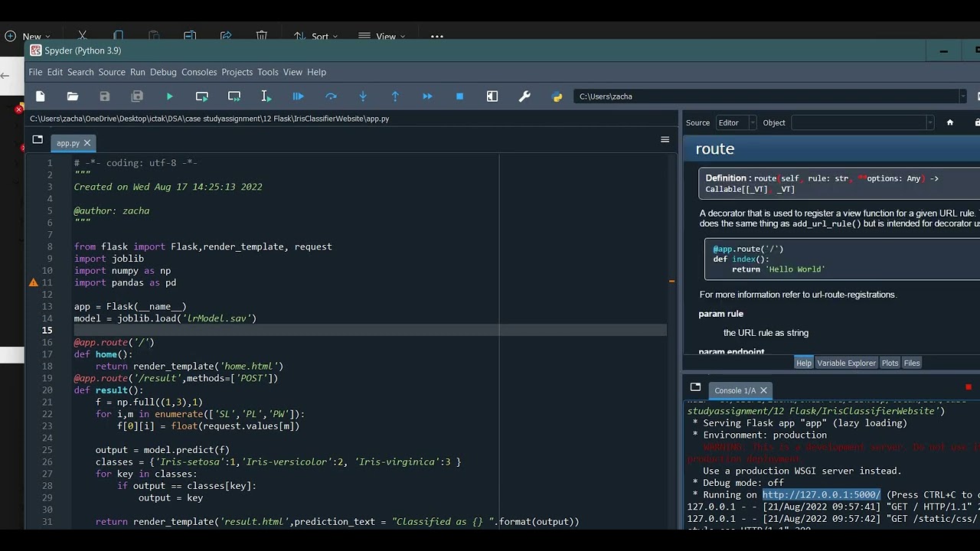Click File Explorer delete trash icon
Screen dimensions: 980x551
[262, 36]
